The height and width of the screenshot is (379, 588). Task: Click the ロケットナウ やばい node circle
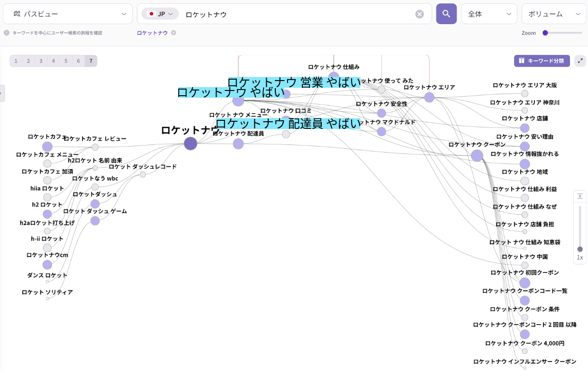coord(238,100)
